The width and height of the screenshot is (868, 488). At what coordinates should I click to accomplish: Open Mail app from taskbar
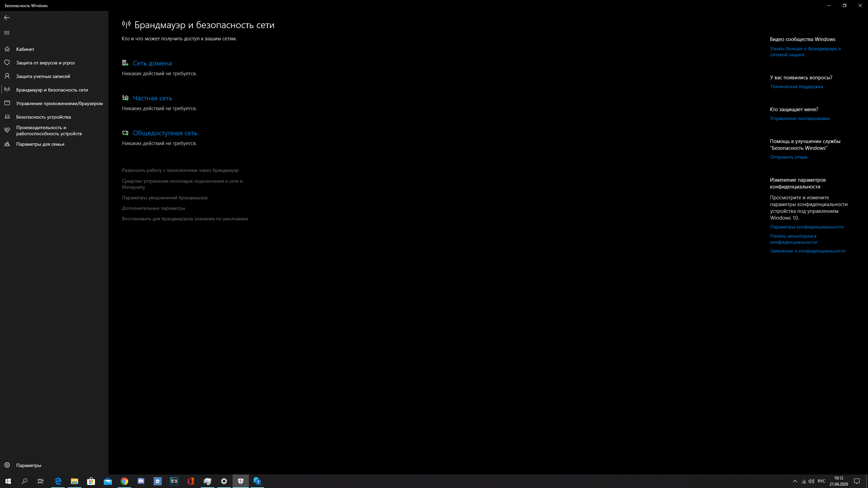[x=107, y=481]
